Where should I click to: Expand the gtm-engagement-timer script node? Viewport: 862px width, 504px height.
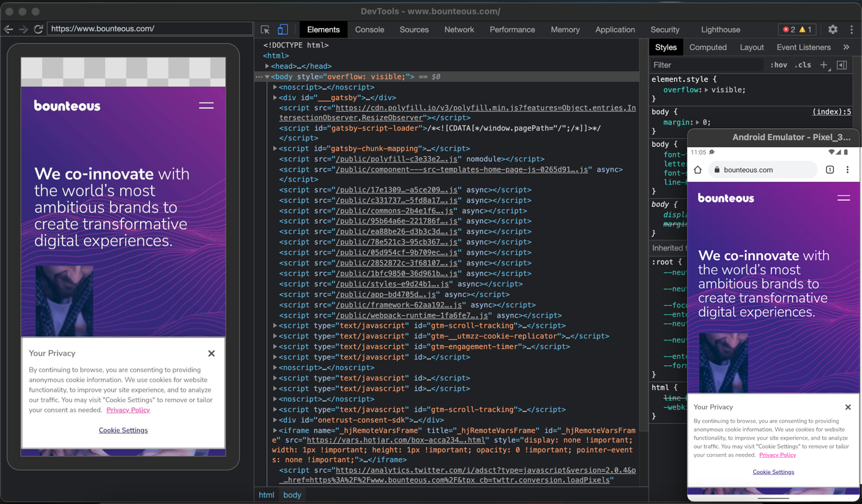pos(275,347)
